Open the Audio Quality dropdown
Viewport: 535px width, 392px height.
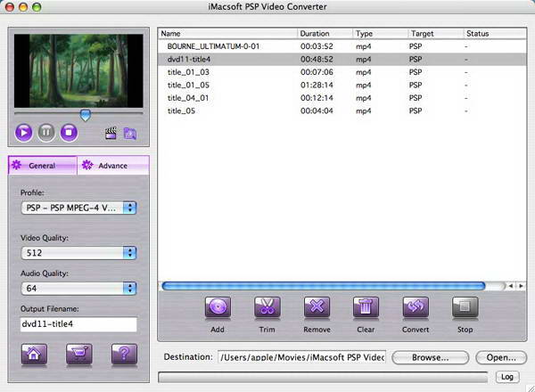point(78,289)
